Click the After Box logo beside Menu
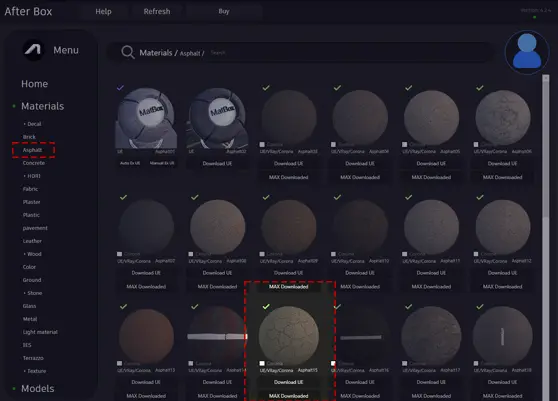Viewport: 558px width, 401px height. 33,50
